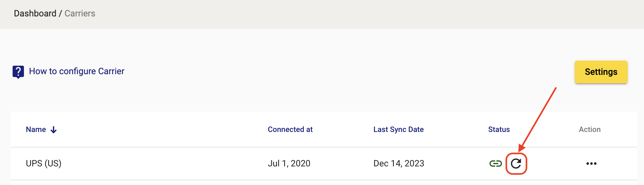Click the Dec 14, 2023 sync date
Viewport: 644px width, 185px height.
click(x=399, y=164)
